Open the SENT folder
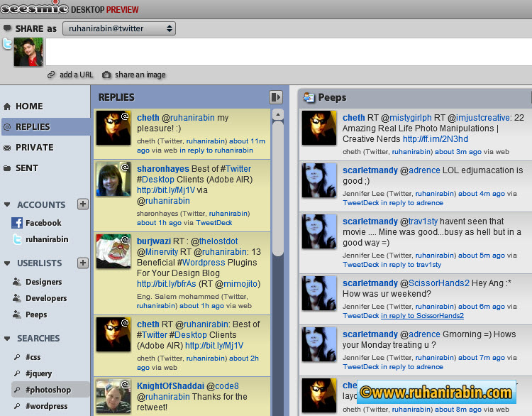Screen dimensions: 532x416 [27, 168]
